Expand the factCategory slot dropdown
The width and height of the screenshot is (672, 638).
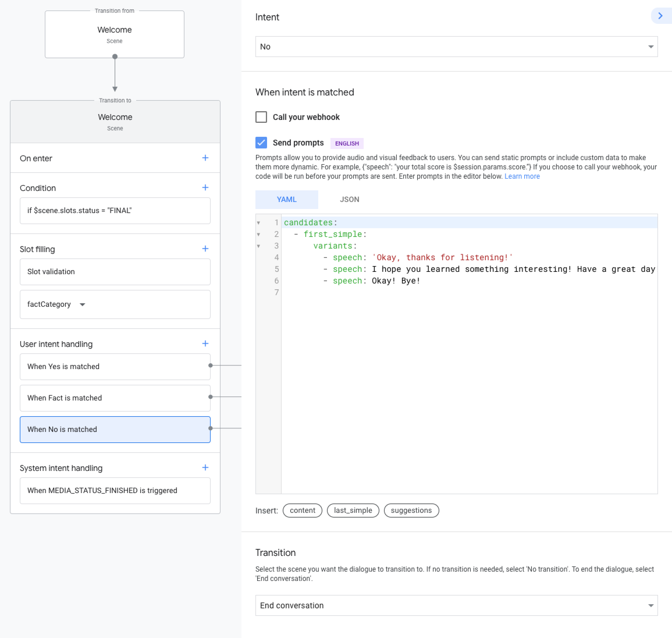82,304
